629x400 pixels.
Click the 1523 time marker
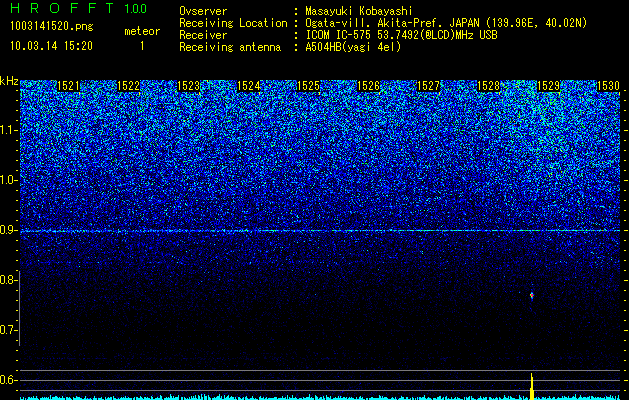(189, 86)
